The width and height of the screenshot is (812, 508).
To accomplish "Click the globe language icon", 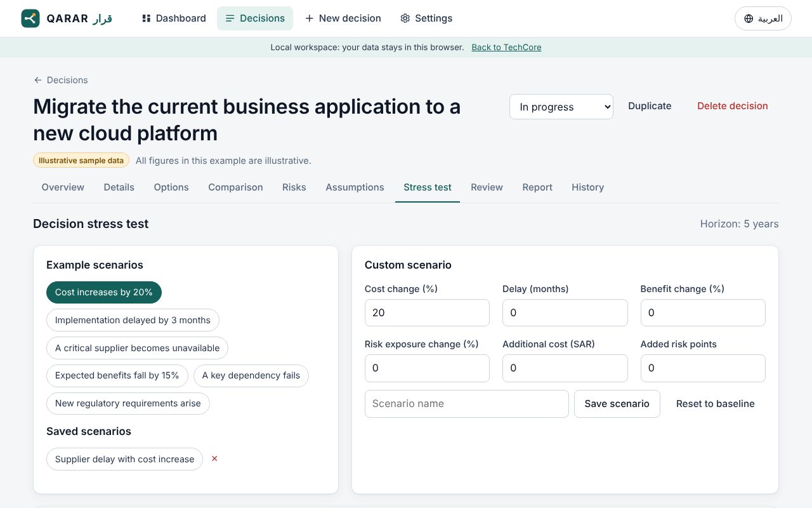I will [x=749, y=18].
